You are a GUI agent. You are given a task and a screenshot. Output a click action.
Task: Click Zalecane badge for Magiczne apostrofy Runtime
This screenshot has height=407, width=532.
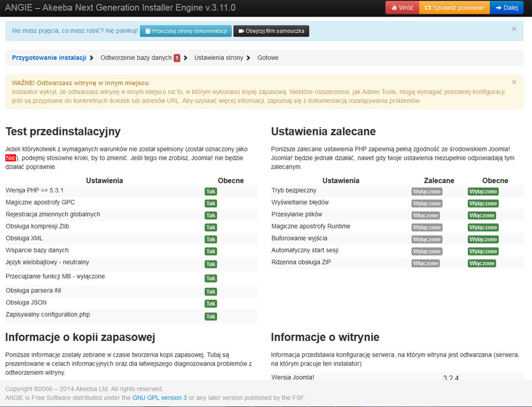427,227
